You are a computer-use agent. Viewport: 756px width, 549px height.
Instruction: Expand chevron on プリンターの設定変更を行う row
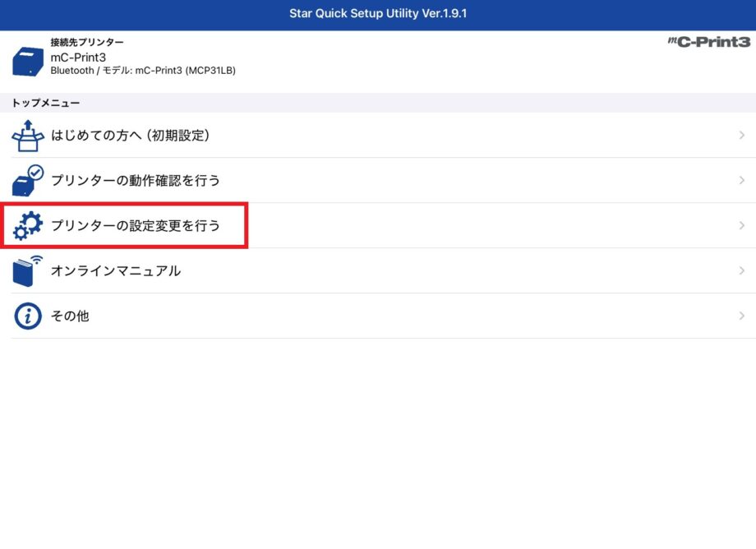[741, 225]
